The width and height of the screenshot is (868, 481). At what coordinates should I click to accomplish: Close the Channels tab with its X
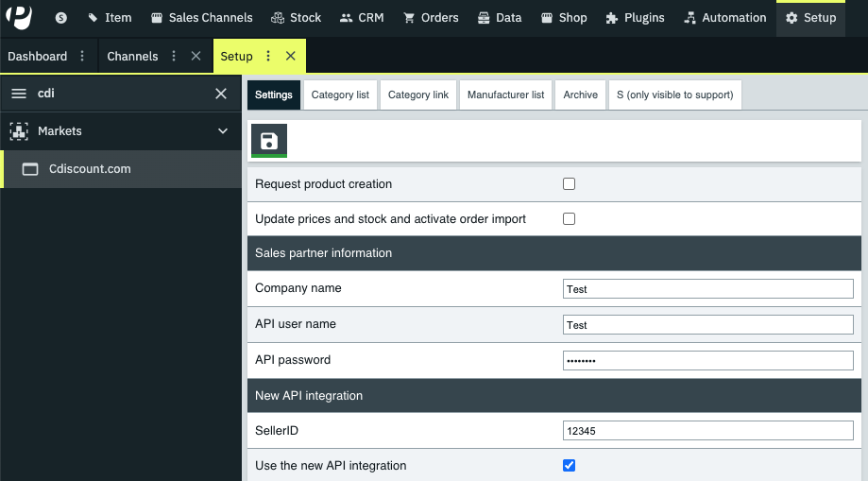click(196, 57)
